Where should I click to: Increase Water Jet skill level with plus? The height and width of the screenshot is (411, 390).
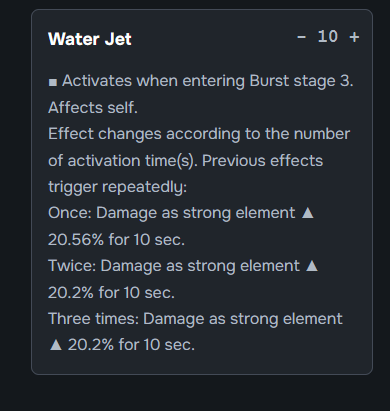click(354, 37)
